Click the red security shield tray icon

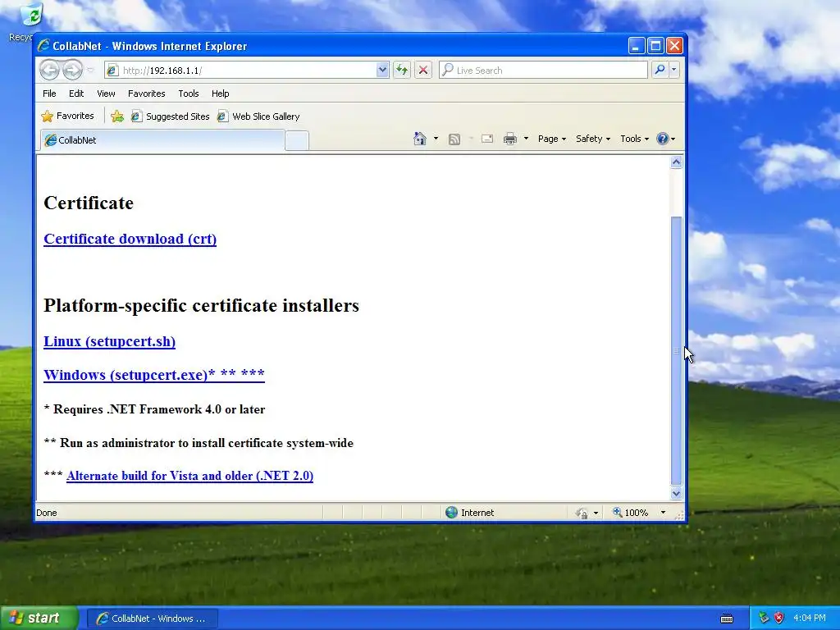coord(779,619)
